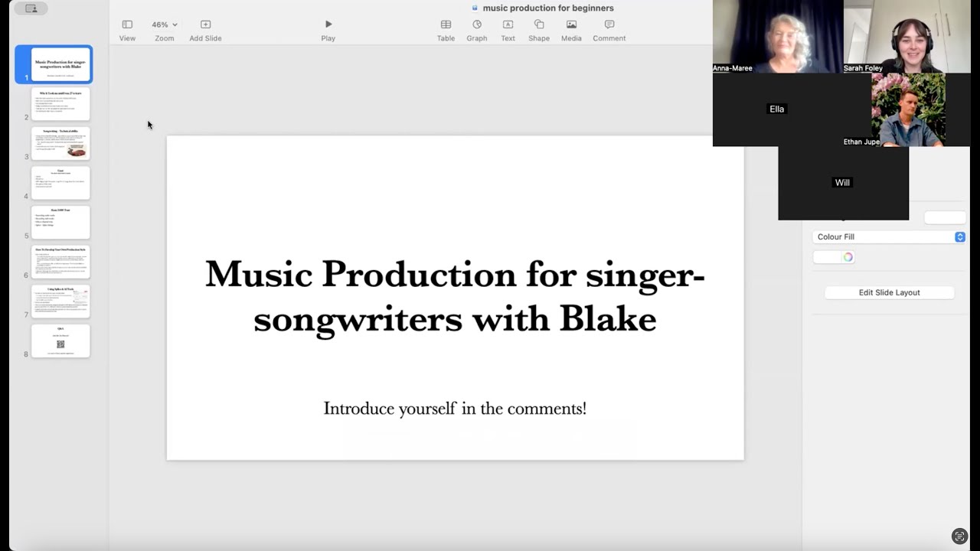The height and width of the screenshot is (551, 980).
Task: Select Ella's participant tile
Action: [777, 109]
